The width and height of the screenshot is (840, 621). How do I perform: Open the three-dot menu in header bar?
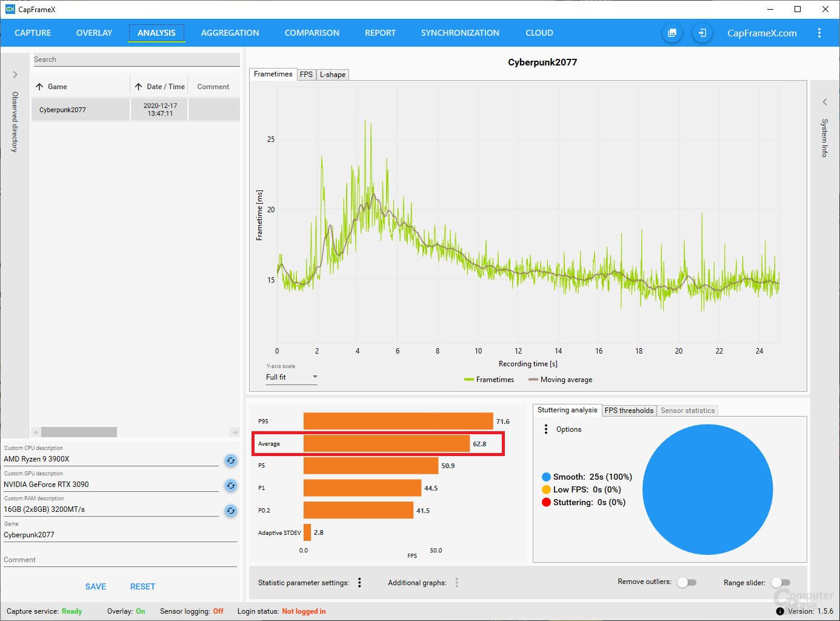pos(819,33)
